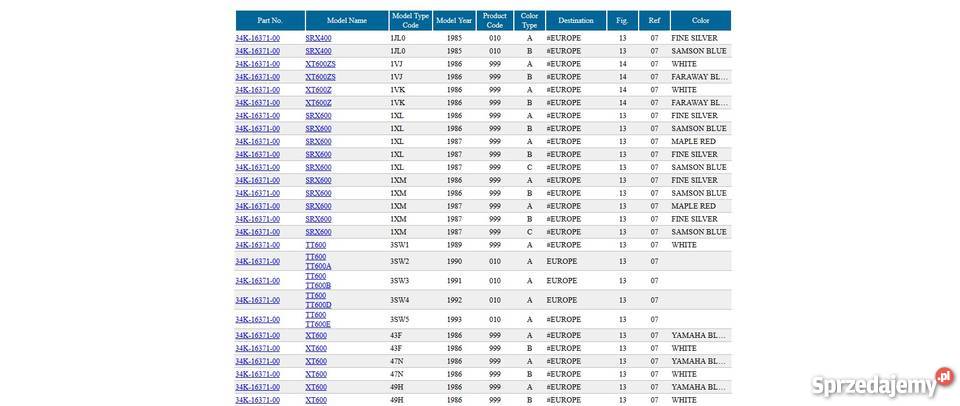Open SRX600 link in 1XM 1987 color type C row
The height and width of the screenshot is (406, 960).
tap(318, 231)
